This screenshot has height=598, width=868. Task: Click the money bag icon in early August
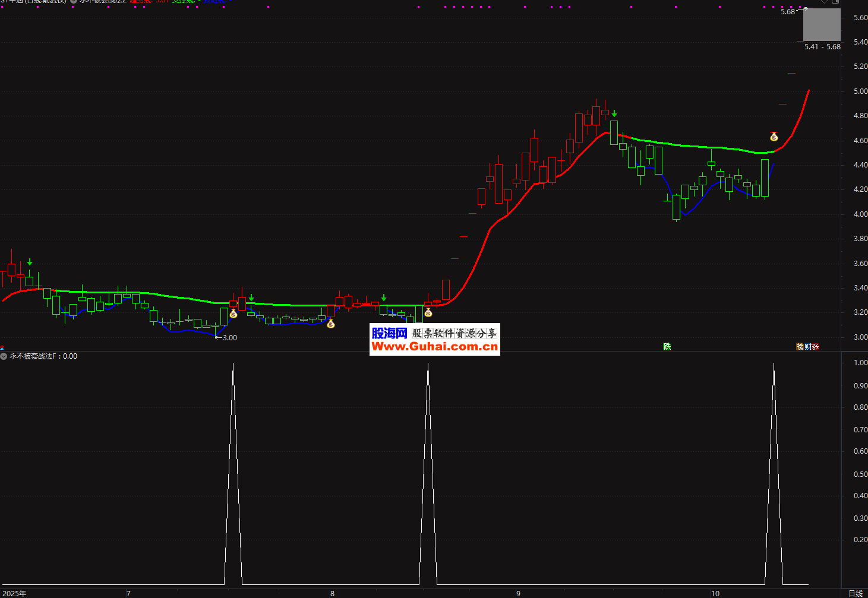[x=331, y=324]
